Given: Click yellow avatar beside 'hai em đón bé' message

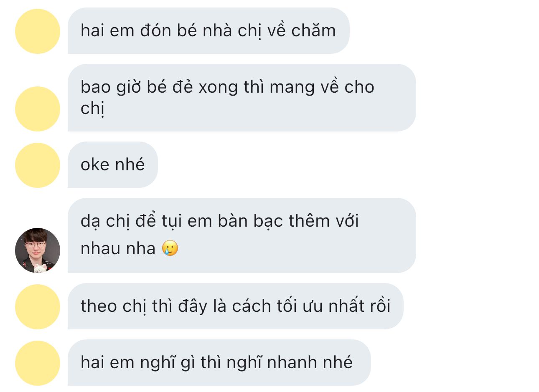Looking at the screenshot, I should 38,31.
